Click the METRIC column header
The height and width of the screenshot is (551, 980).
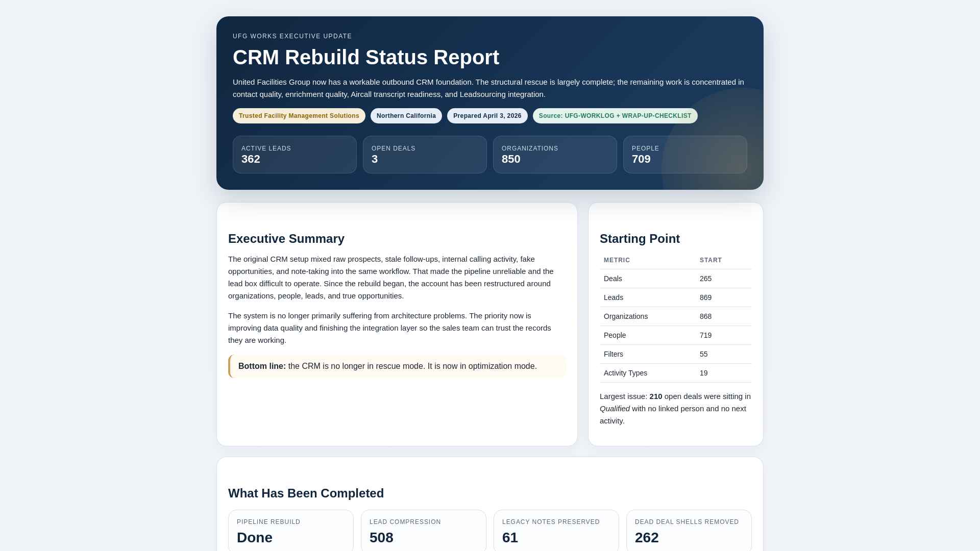(x=617, y=260)
